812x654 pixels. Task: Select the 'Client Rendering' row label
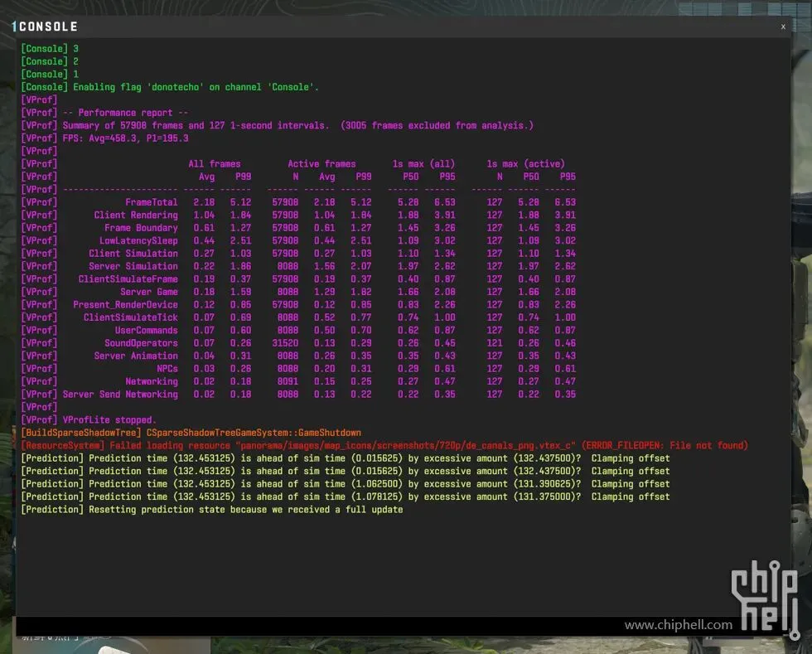pyautogui.click(x=136, y=215)
